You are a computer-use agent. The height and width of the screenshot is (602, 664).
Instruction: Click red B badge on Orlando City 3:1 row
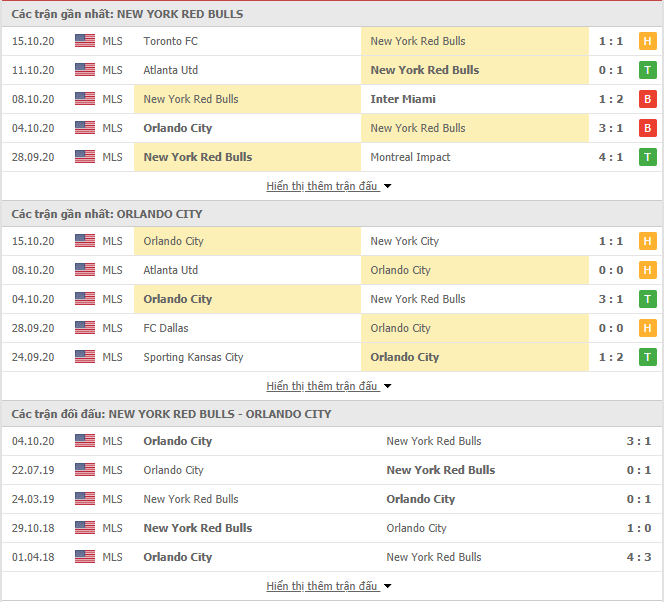coord(647,128)
